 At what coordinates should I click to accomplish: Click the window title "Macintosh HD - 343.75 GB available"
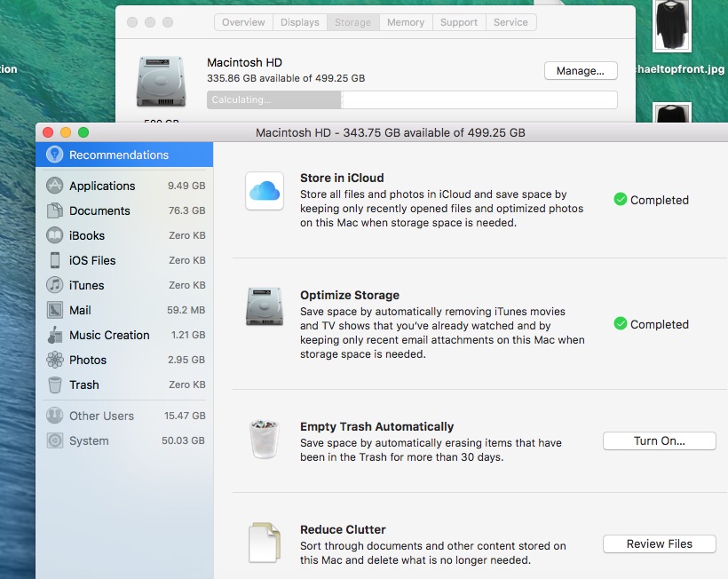[390, 132]
